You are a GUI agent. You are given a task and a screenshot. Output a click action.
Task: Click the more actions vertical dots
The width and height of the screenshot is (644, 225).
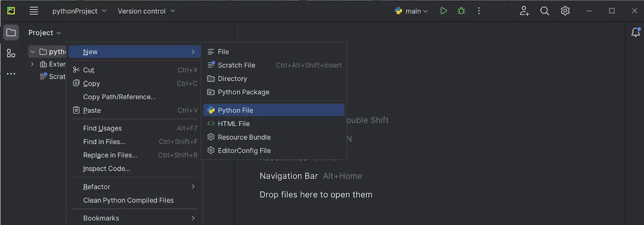[479, 11]
